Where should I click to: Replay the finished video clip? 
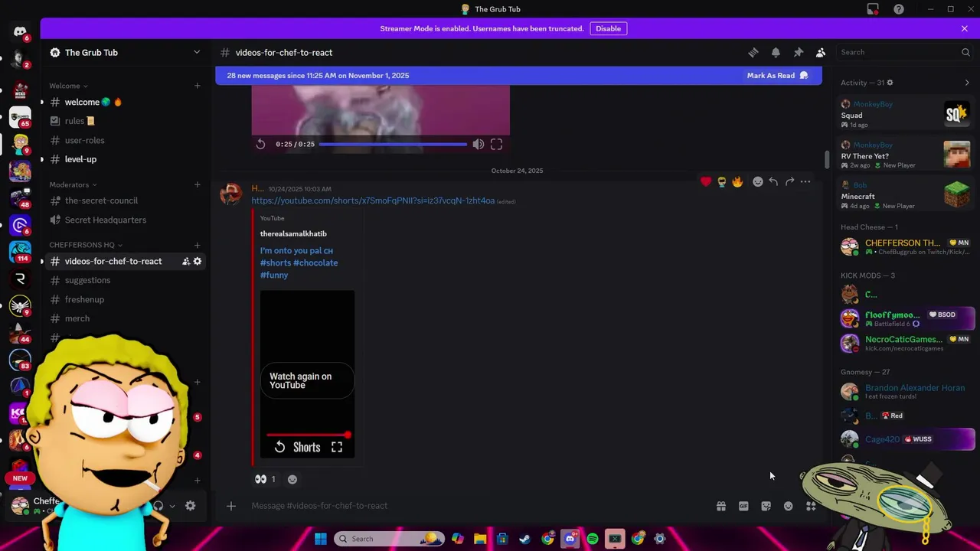point(260,144)
